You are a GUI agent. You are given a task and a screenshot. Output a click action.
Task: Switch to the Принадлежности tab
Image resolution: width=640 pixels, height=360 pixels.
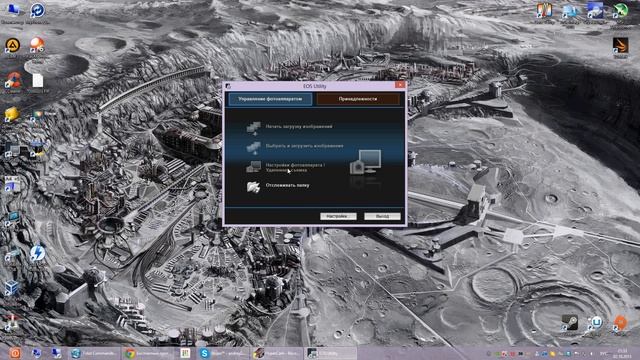358,99
